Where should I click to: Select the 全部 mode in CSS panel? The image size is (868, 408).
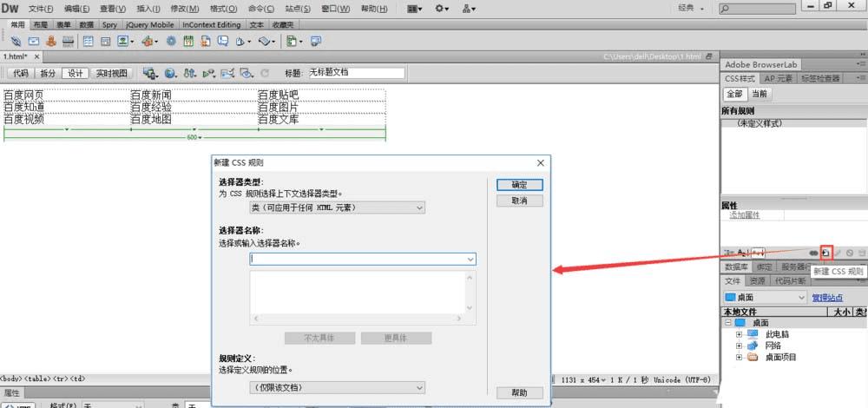coord(734,94)
